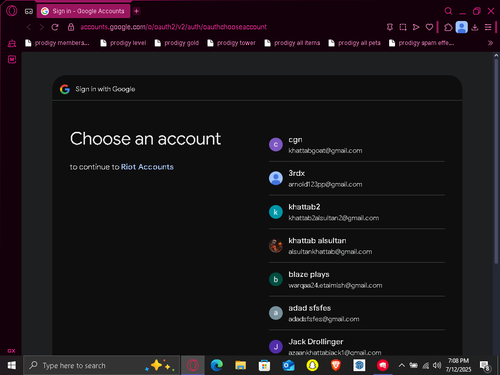Choose the cgn account

coord(357,145)
